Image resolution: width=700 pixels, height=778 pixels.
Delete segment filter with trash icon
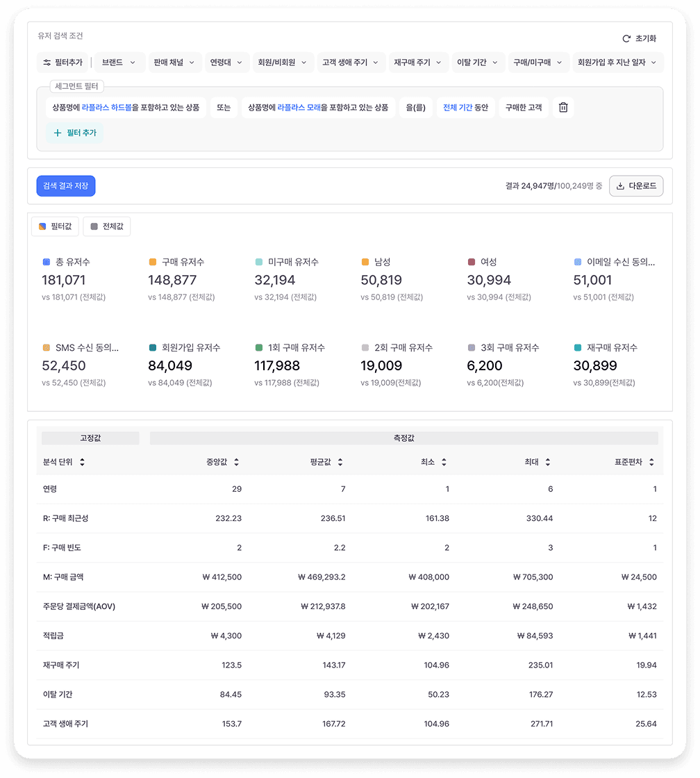coord(563,107)
